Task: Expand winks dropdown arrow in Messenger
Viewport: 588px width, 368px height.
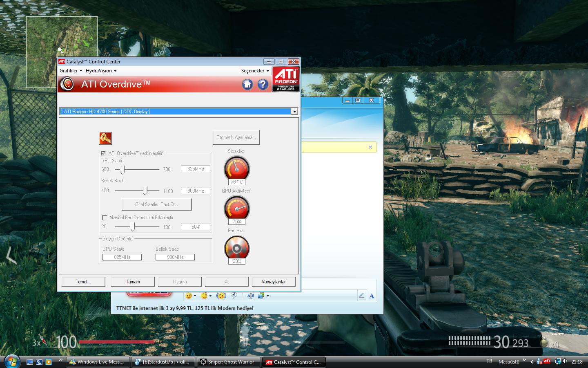Action: [210, 296]
